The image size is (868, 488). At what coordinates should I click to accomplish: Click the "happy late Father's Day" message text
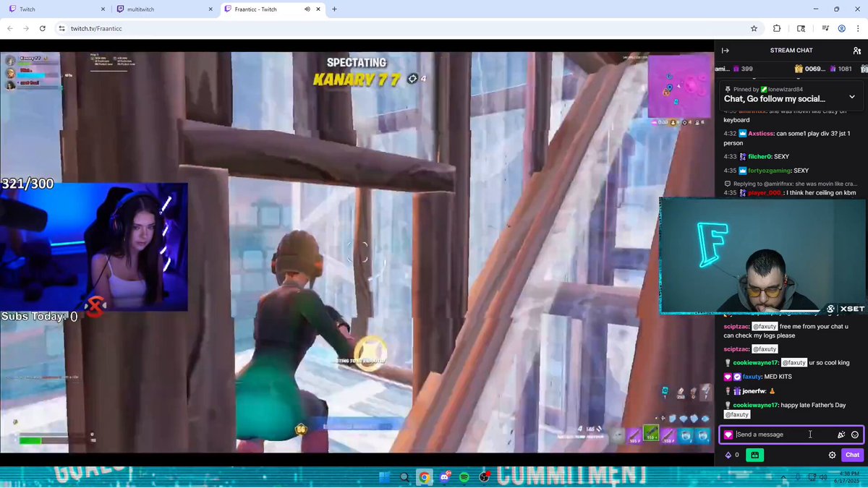pyautogui.click(x=814, y=405)
